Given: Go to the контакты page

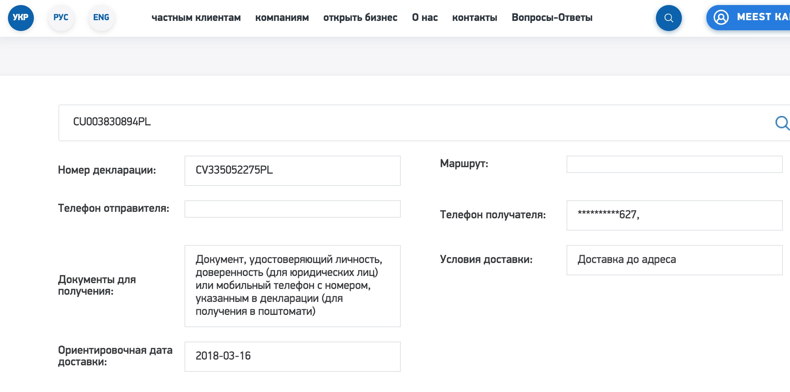Looking at the screenshot, I should [475, 18].
